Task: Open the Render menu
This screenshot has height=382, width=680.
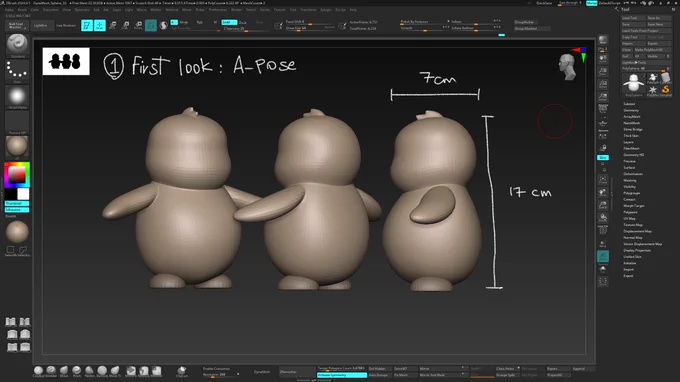Action: point(236,10)
